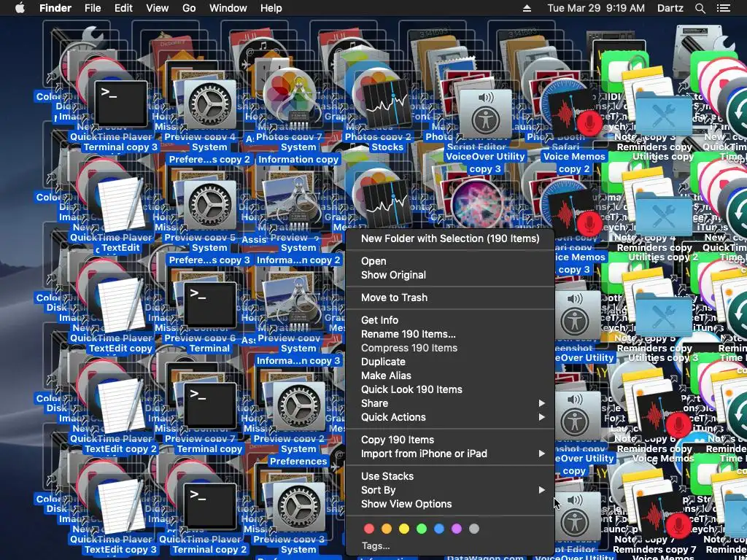Select the TextEdit copy 3 icon
Viewport: 747px width, 560px height.
(120, 506)
